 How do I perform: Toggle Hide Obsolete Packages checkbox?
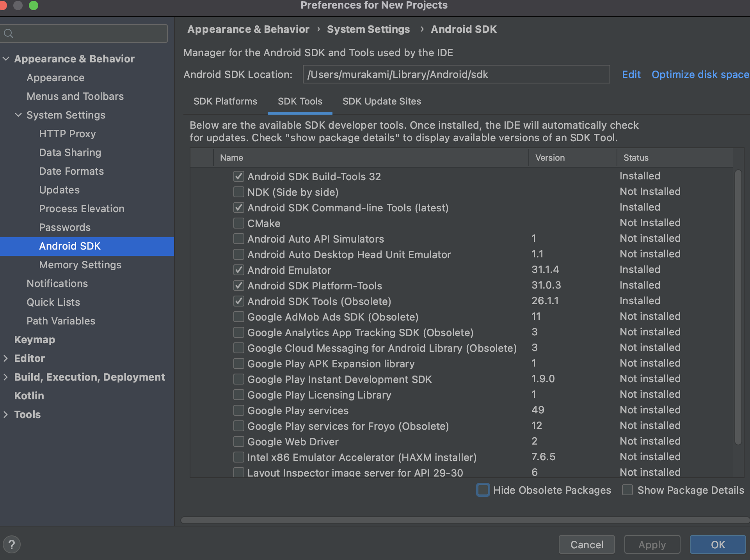point(483,490)
